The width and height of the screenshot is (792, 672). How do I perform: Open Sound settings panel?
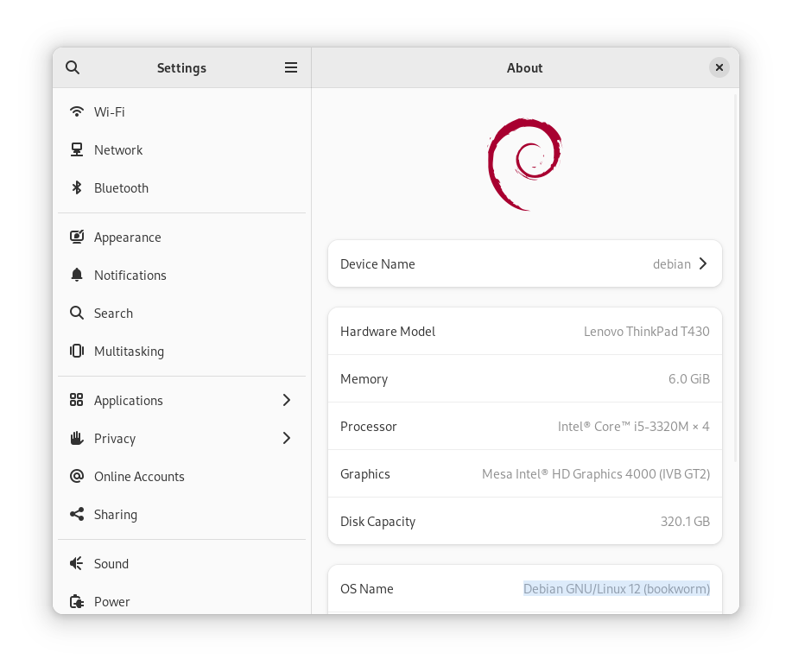coord(182,563)
